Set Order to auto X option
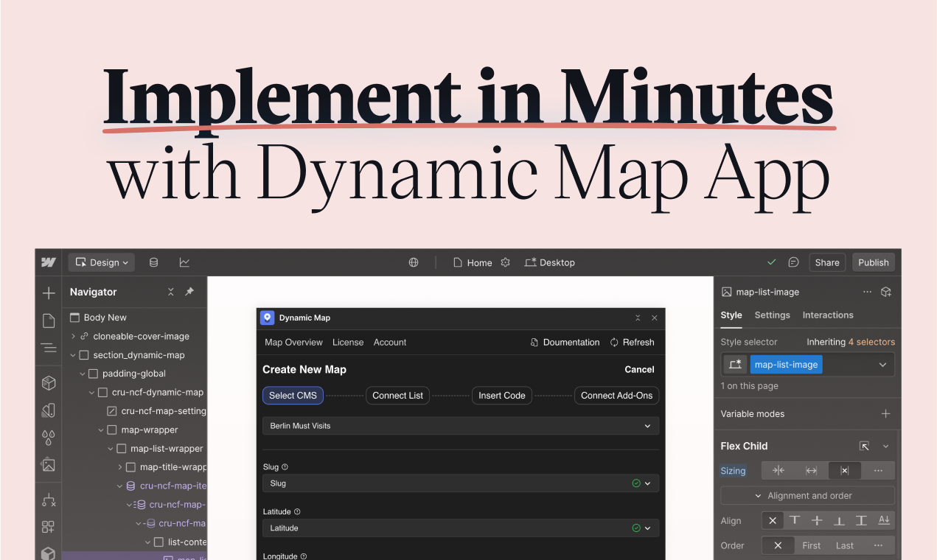The width and height of the screenshot is (937, 560). click(778, 545)
